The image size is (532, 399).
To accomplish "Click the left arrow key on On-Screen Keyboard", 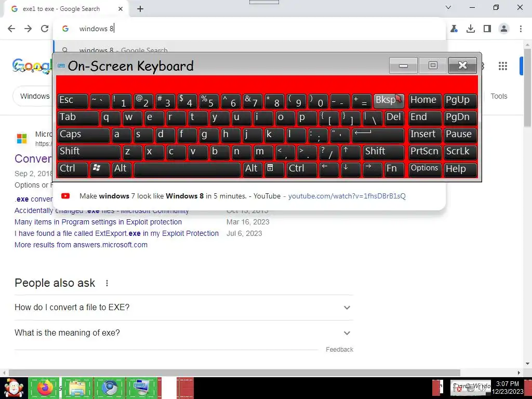I will pos(329,169).
